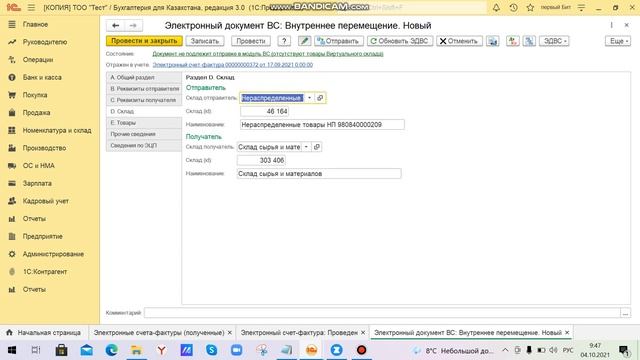Open the Еще dropdown menu

pos(618,41)
